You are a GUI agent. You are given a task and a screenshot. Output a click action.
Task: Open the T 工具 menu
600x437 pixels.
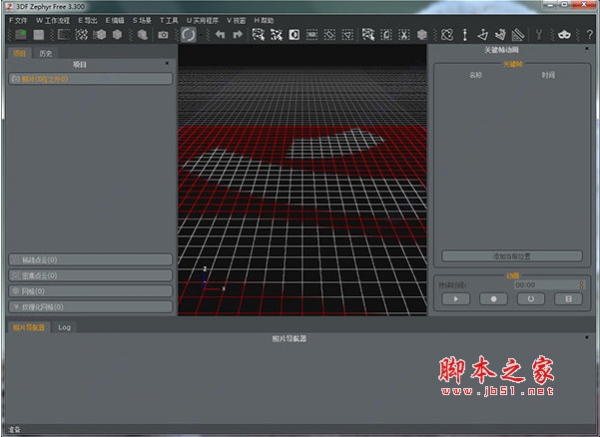tap(169, 20)
